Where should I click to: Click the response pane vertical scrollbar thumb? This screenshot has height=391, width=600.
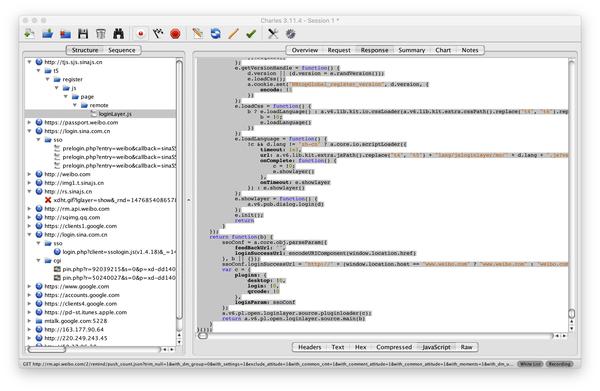[571, 313]
